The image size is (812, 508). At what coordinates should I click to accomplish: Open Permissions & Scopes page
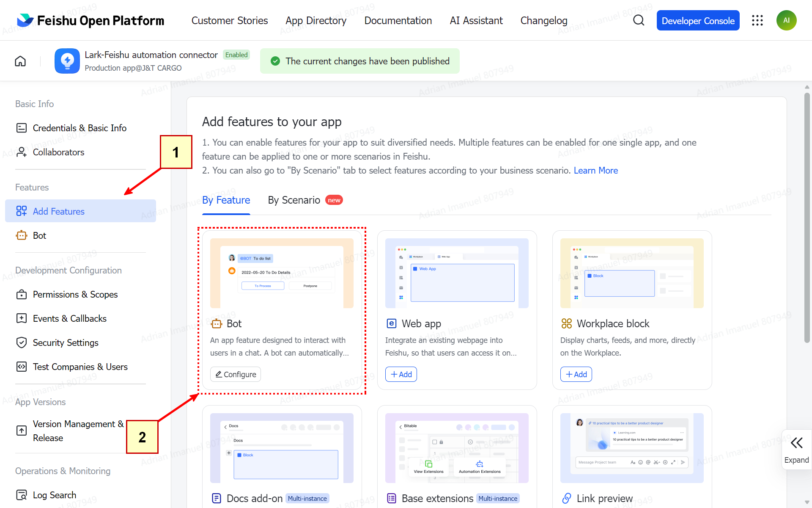80,294
